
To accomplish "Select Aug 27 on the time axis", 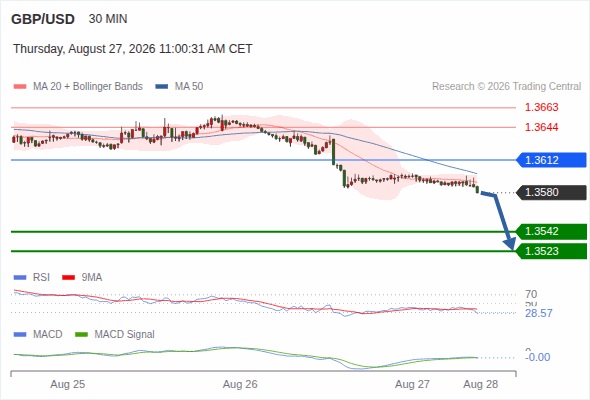I will [x=412, y=384].
